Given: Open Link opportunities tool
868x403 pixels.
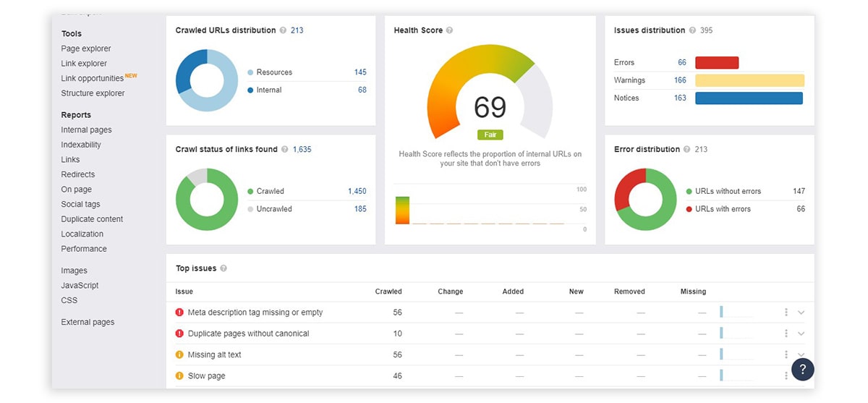Looking at the screenshot, I should [x=93, y=78].
